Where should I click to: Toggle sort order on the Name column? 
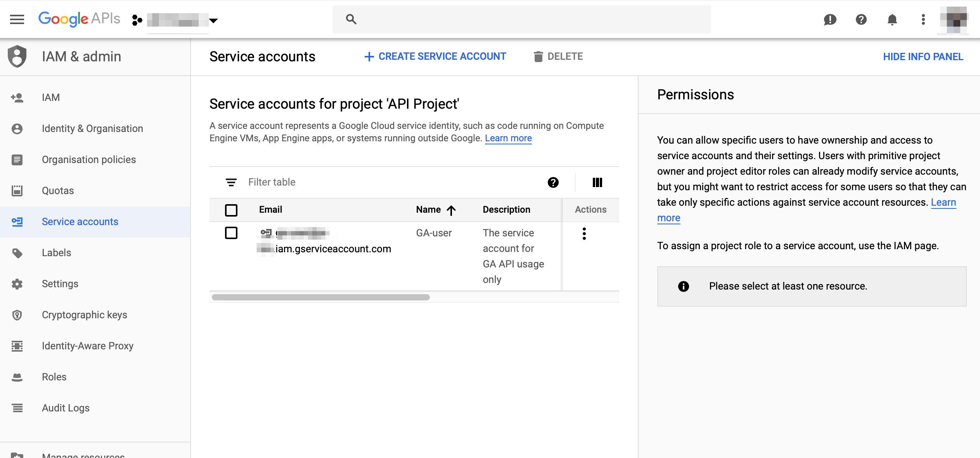[450, 210]
